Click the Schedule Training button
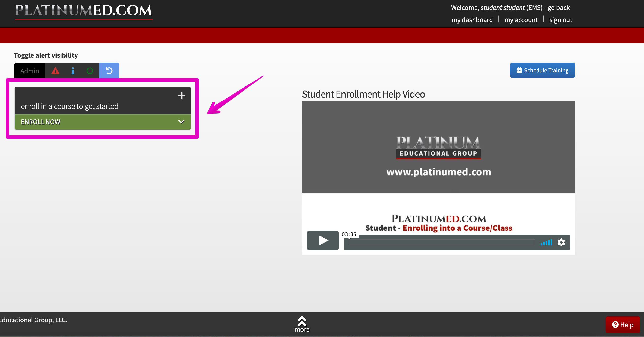 click(542, 70)
